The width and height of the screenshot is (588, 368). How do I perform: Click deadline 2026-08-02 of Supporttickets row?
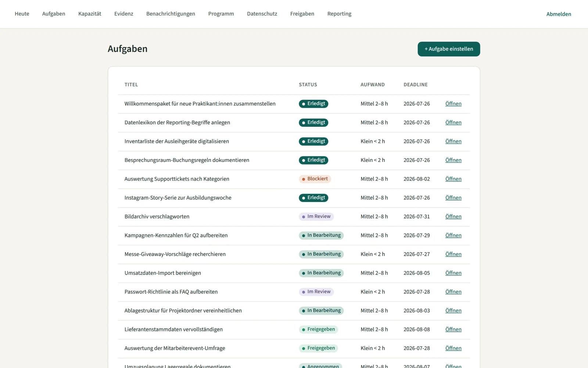click(x=417, y=179)
